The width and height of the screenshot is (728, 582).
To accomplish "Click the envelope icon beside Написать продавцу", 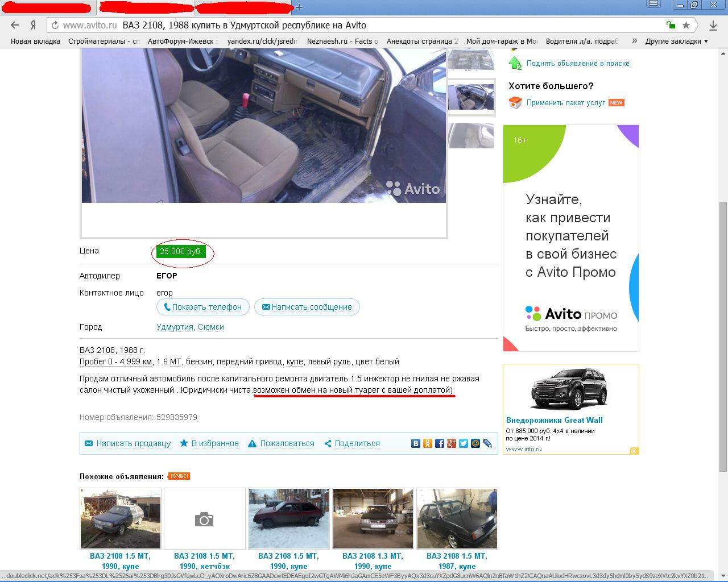I will [x=89, y=443].
